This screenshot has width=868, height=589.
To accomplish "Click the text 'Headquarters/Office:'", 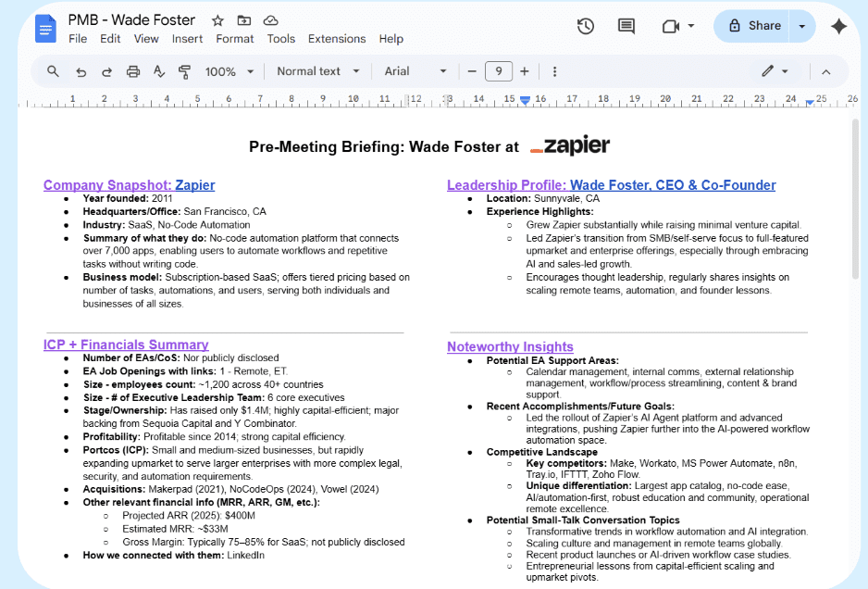I will [131, 212].
